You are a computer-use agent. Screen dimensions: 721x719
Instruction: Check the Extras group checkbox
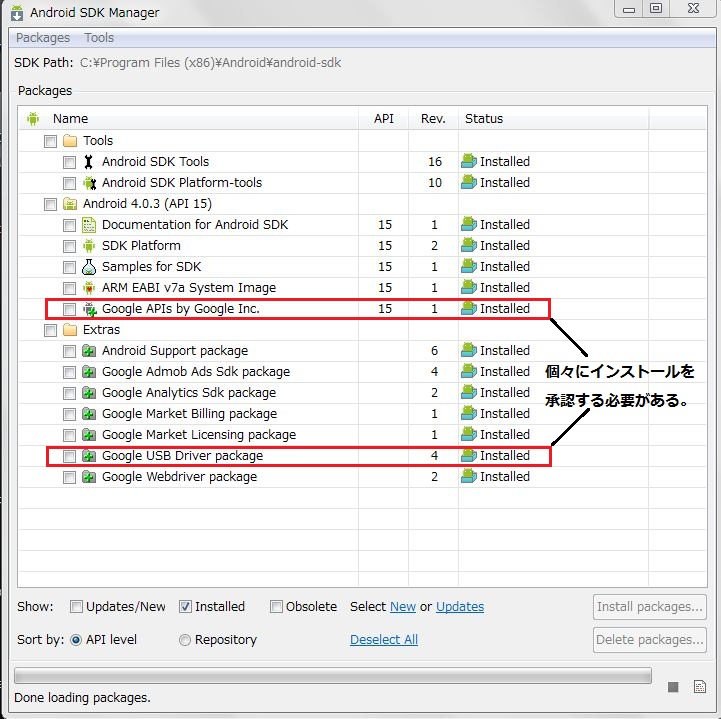tap(51, 330)
